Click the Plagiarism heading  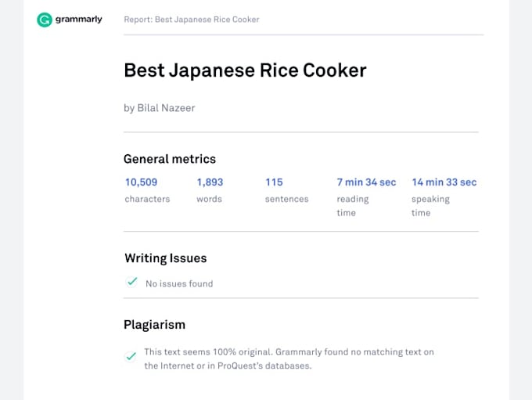point(154,325)
